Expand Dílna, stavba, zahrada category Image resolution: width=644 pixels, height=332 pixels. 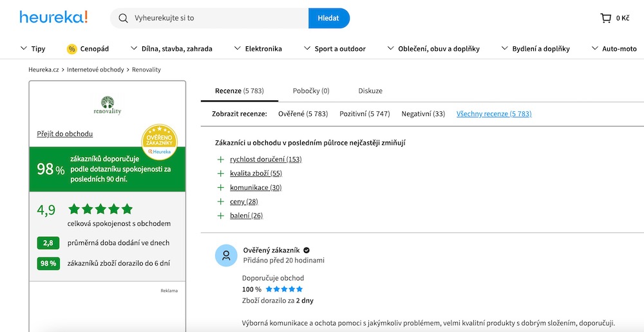(171, 49)
